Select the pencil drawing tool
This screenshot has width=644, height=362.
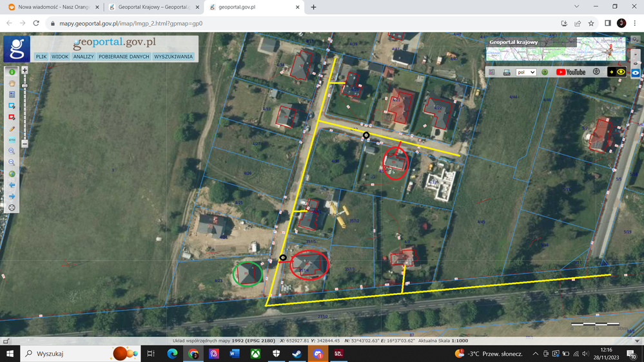(12, 129)
